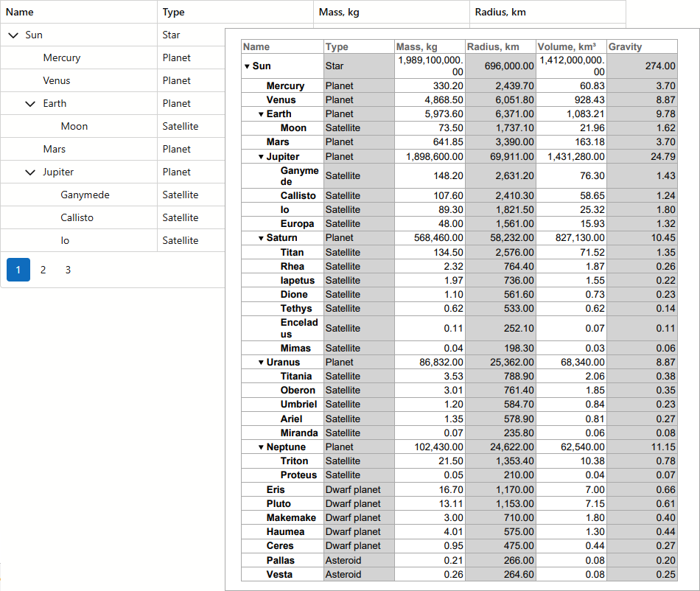The height and width of the screenshot is (591, 700).
Task: Collapse Saturn's triangle in the preview table
Action: click(x=261, y=238)
